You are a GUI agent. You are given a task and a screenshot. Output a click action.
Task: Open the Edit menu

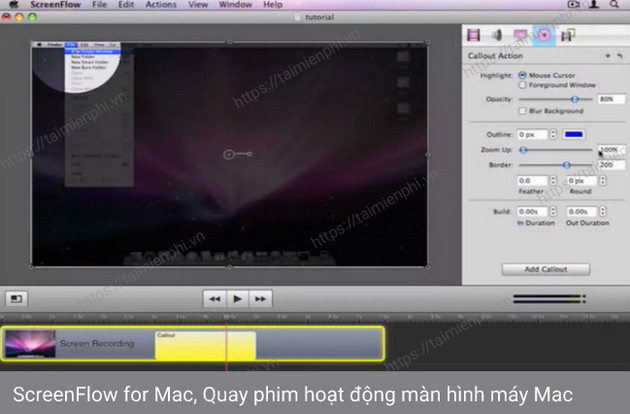[x=126, y=4]
